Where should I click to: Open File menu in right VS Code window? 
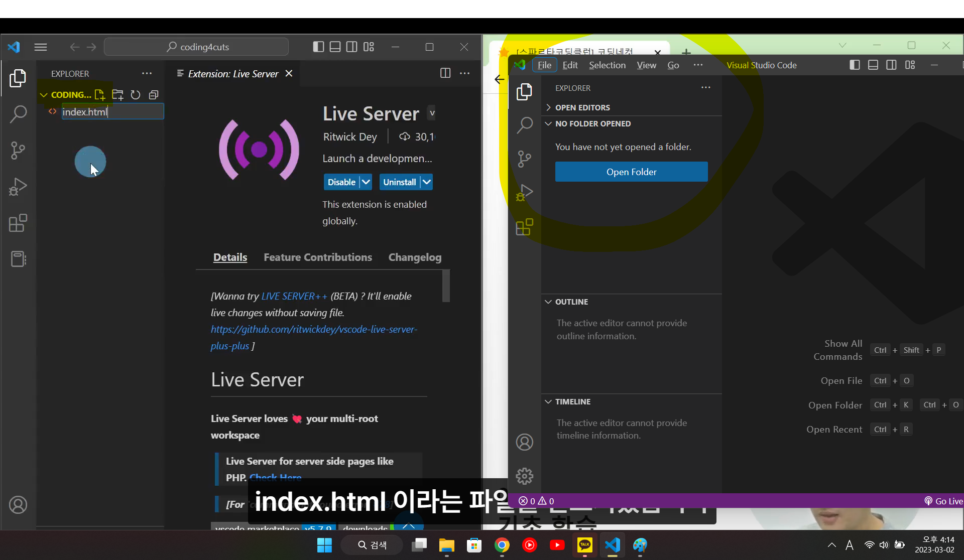(544, 65)
